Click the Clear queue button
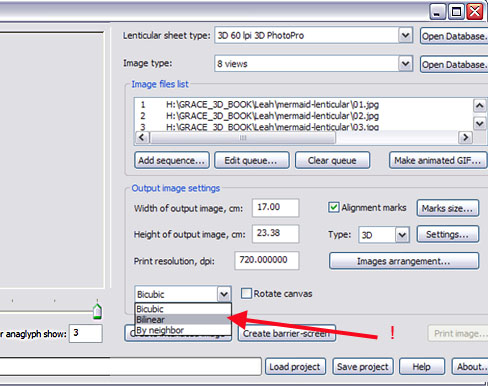Image resolution: width=488 pixels, height=386 pixels. point(332,160)
